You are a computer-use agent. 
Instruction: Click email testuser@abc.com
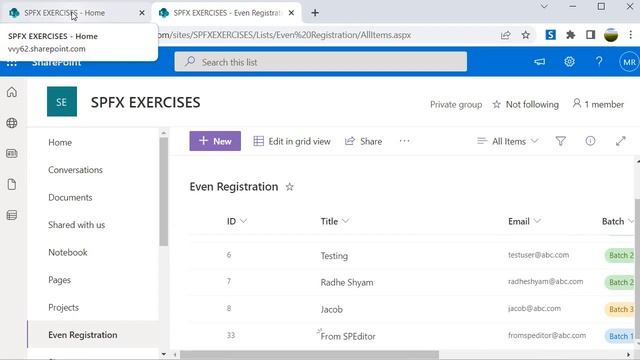coord(538,255)
